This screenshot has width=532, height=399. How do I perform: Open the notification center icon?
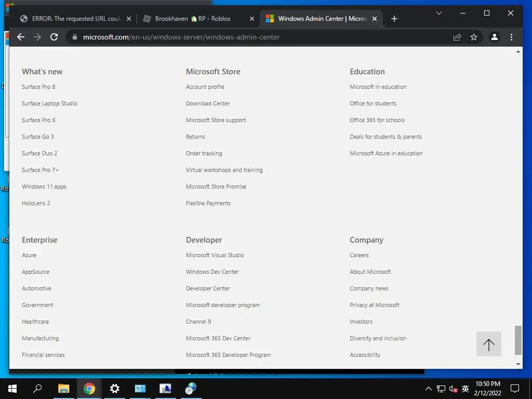(515, 389)
